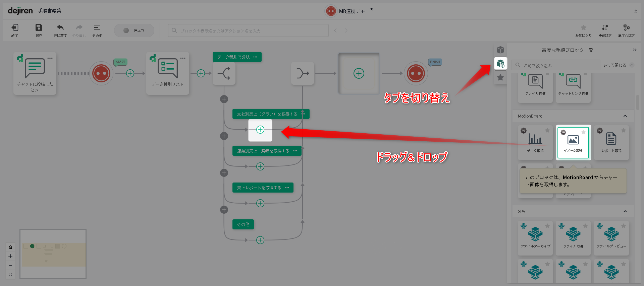Switch to basic blocks cube tab
This screenshot has width=644, height=286.
[x=500, y=50]
